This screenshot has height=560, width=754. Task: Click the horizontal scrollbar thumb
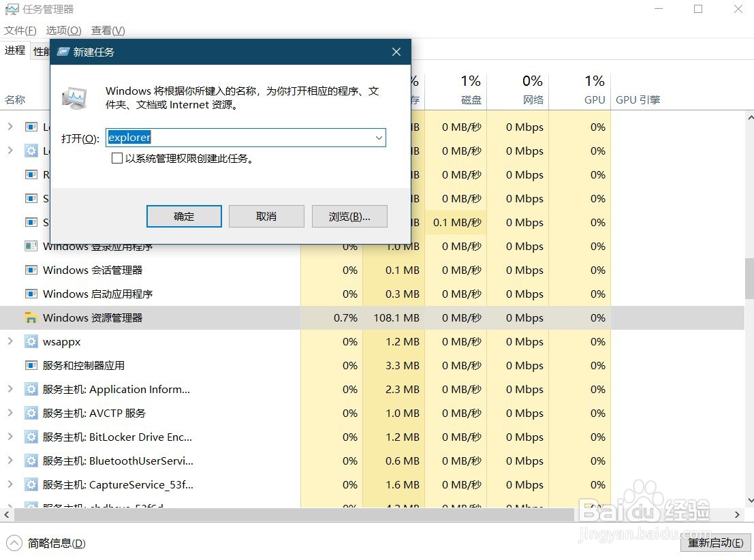[294, 515]
